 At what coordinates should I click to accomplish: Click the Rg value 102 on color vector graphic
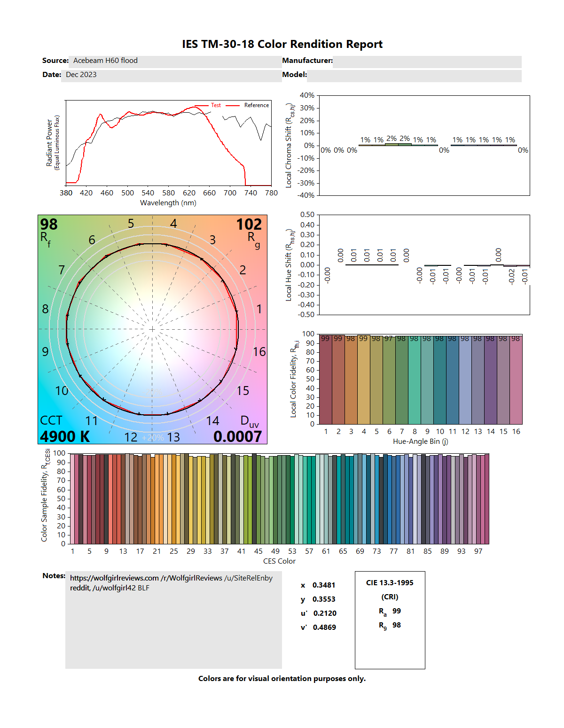(x=249, y=225)
